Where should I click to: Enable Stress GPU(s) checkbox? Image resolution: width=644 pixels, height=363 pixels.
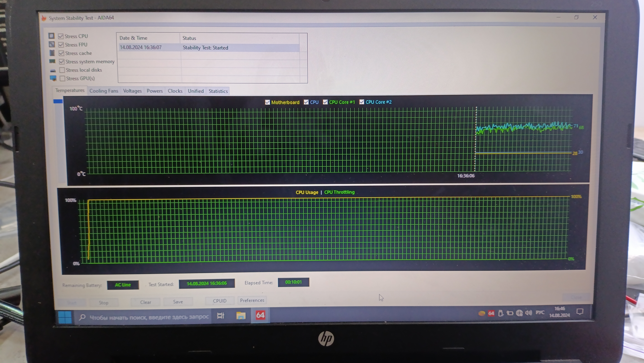[62, 79]
